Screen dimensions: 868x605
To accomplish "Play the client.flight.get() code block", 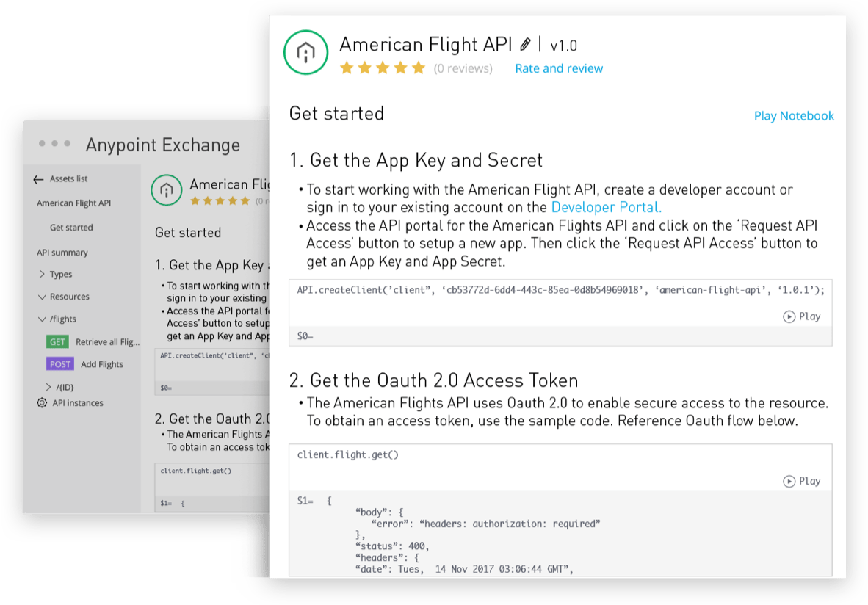I will tap(802, 481).
